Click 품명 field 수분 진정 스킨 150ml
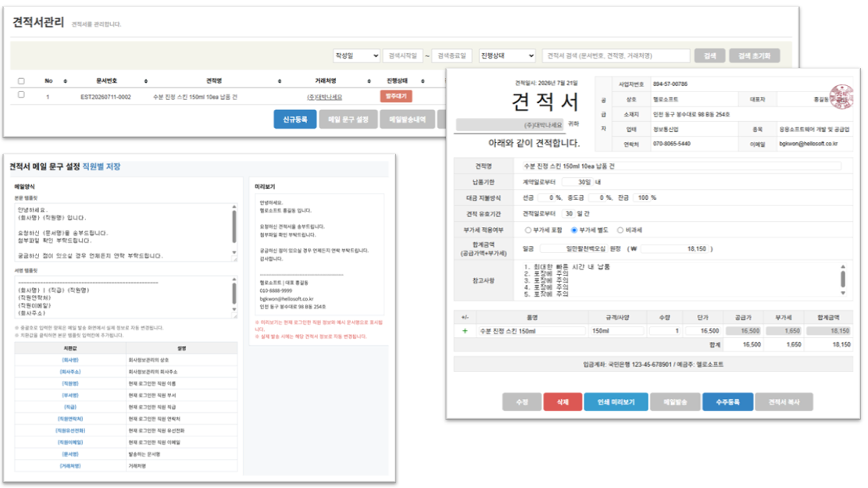The height and width of the screenshot is (488, 868). tap(531, 331)
